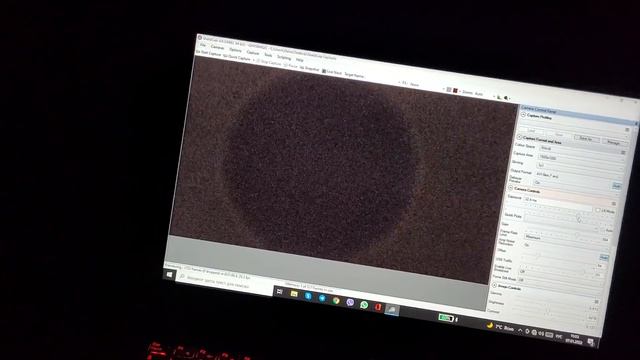Open the File menu in SharpCap
The width and height of the screenshot is (640, 360).
coord(203,45)
